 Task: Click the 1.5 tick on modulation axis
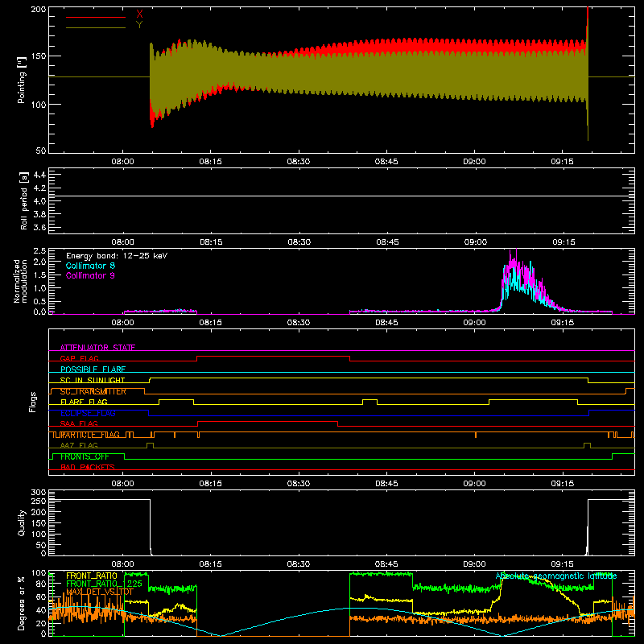pyautogui.click(x=39, y=275)
